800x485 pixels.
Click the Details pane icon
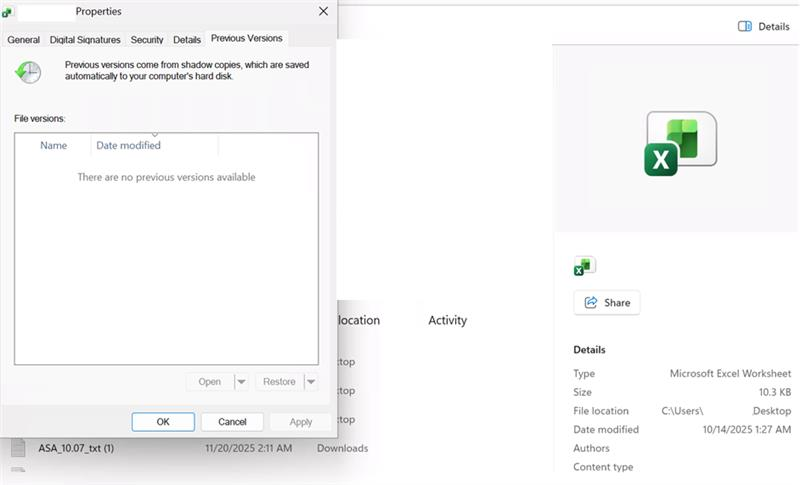click(x=744, y=27)
